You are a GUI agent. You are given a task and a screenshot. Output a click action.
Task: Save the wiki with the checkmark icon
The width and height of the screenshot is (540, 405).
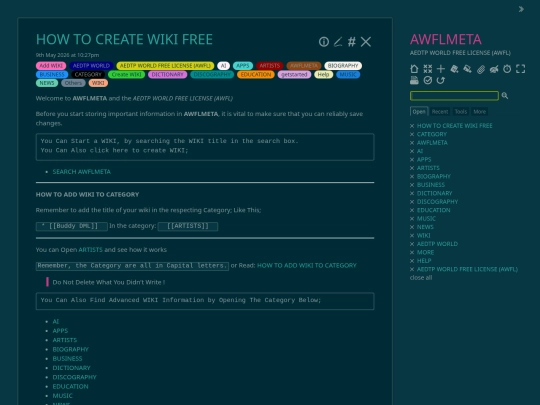pos(428,80)
